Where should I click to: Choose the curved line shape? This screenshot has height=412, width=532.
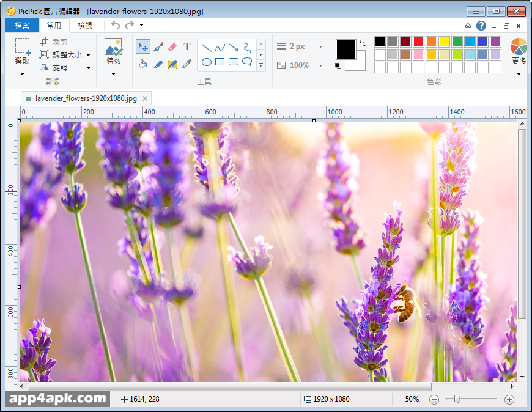[x=220, y=48]
